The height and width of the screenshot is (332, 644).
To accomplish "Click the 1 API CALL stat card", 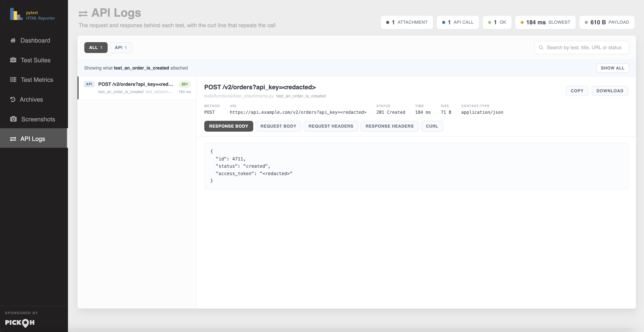I will tap(458, 22).
